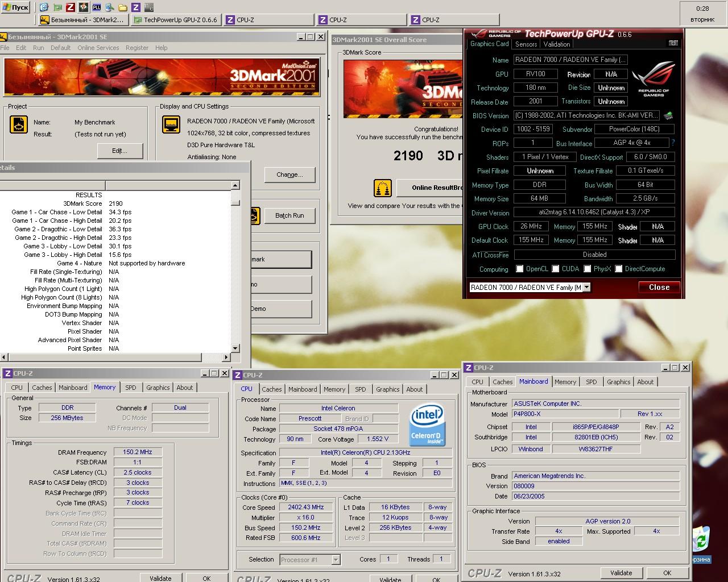Click the Intel Celeron D logo
This screenshot has height=582, width=728.
pyautogui.click(x=427, y=424)
